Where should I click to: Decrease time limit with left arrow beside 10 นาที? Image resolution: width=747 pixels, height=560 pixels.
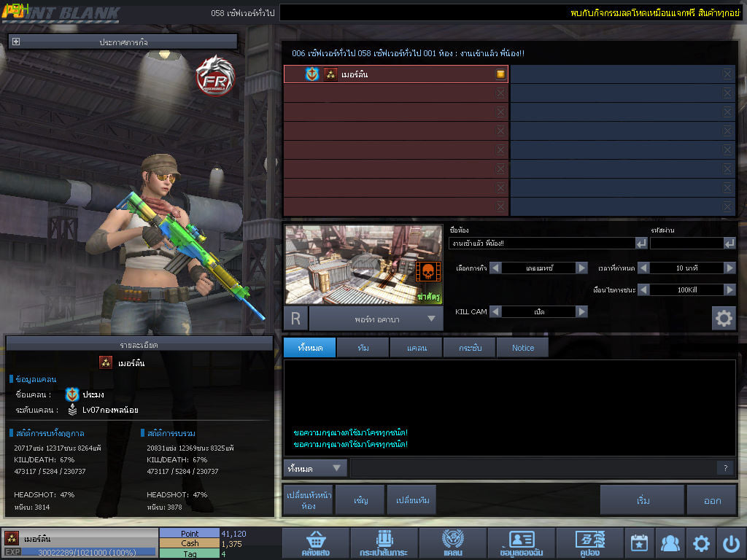coord(643,268)
